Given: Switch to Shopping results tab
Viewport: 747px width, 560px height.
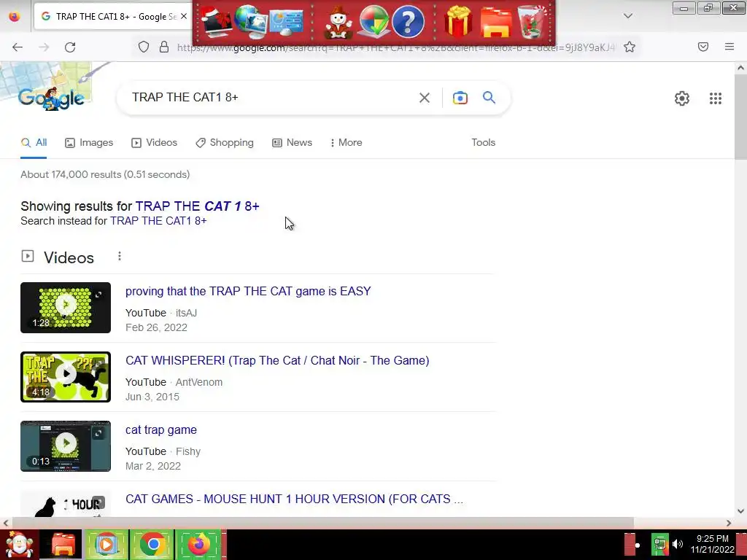Looking at the screenshot, I should [225, 143].
